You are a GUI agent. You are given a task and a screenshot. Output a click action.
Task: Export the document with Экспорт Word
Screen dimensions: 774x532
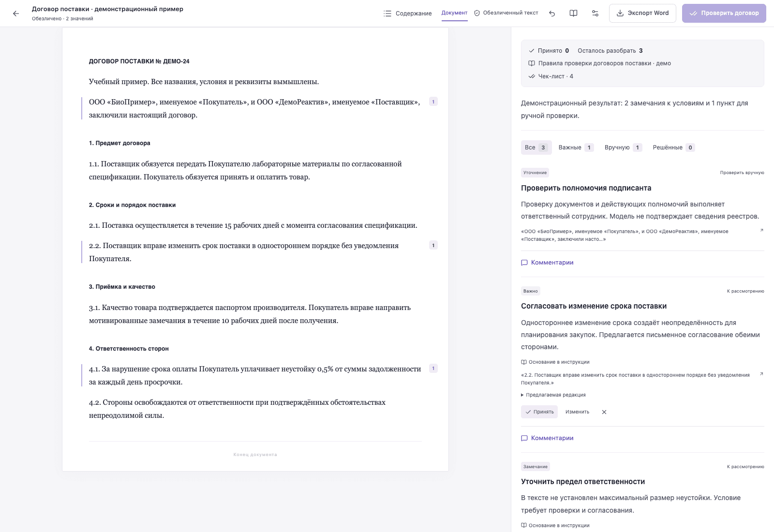tap(642, 13)
